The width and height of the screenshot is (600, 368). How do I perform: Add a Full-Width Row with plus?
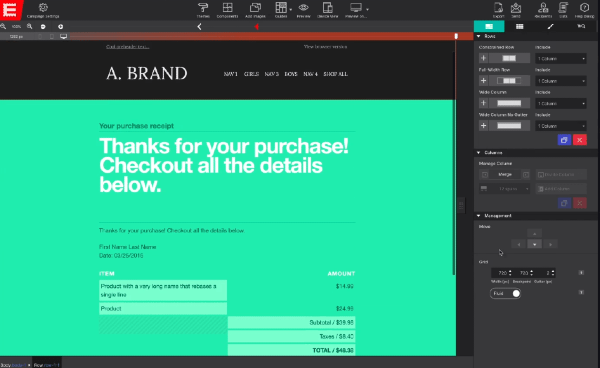tap(483, 81)
